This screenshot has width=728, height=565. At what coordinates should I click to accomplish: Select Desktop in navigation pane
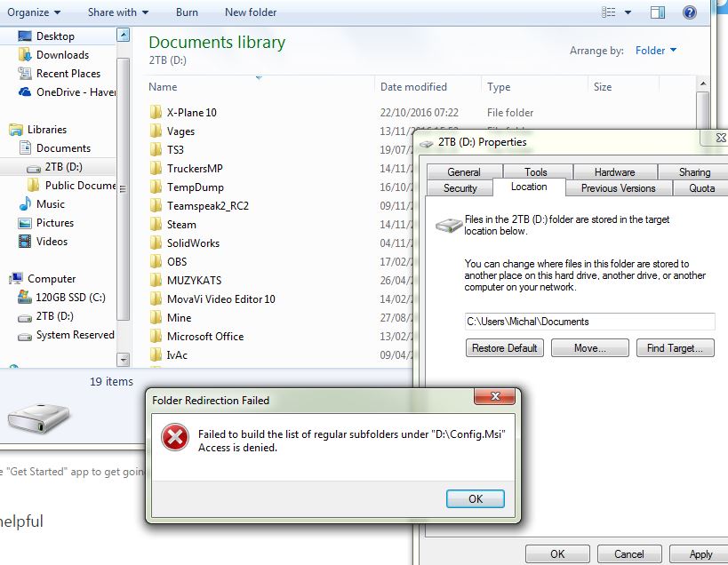[x=55, y=36]
